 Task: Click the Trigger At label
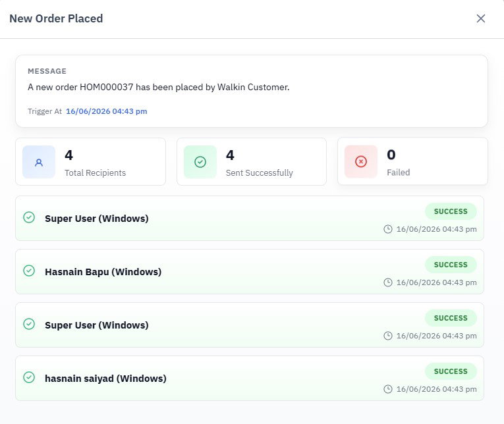[45, 111]
